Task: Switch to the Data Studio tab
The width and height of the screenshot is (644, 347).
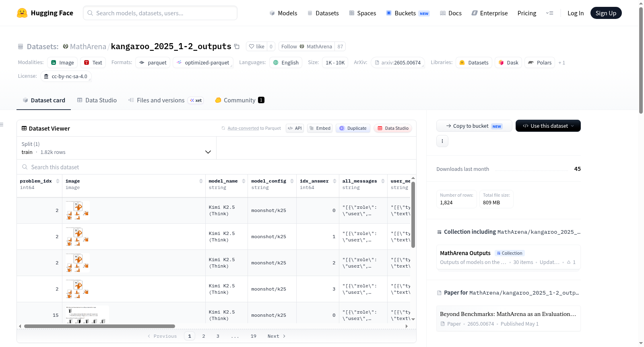Action: point(97,100)
